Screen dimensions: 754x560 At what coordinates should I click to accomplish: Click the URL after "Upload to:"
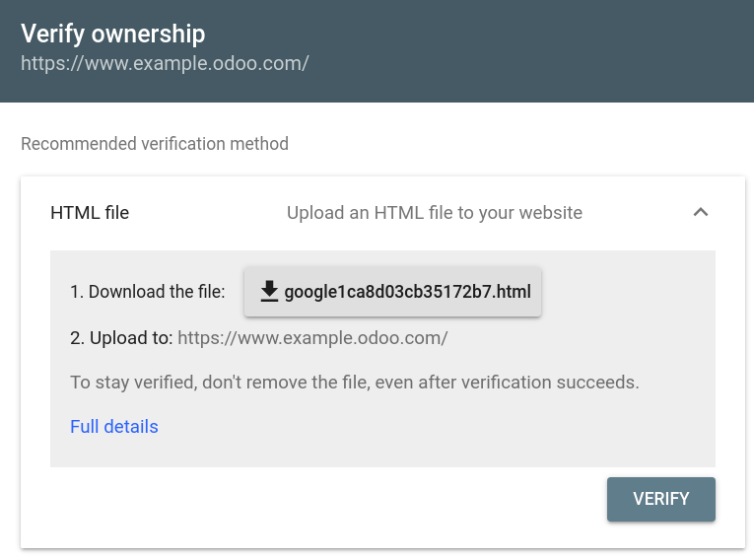tap(312, 338)
